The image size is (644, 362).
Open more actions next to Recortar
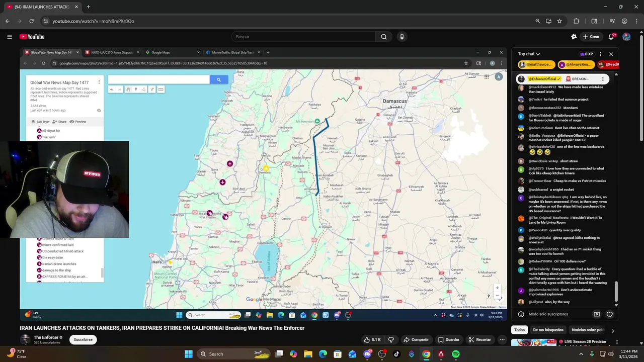point(502,340)
